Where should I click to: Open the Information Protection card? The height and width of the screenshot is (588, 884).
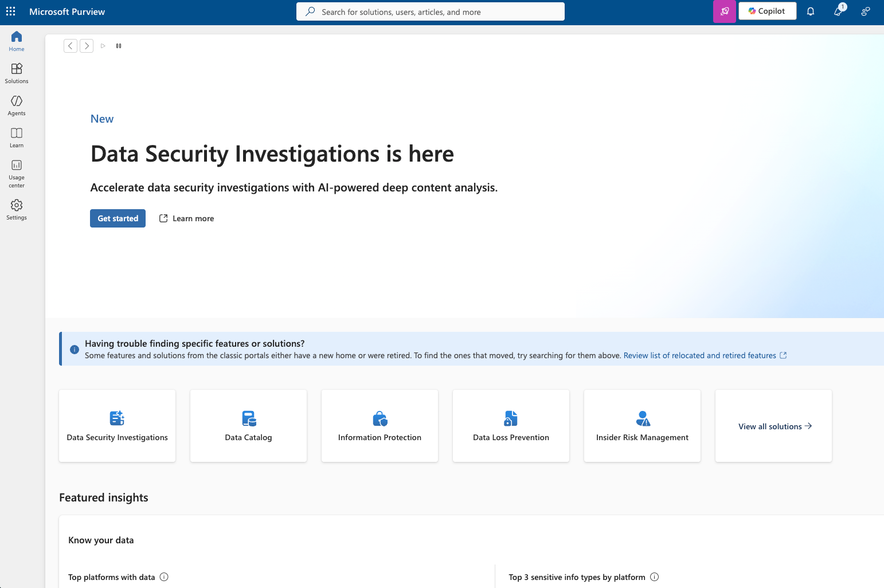(380, 426)
